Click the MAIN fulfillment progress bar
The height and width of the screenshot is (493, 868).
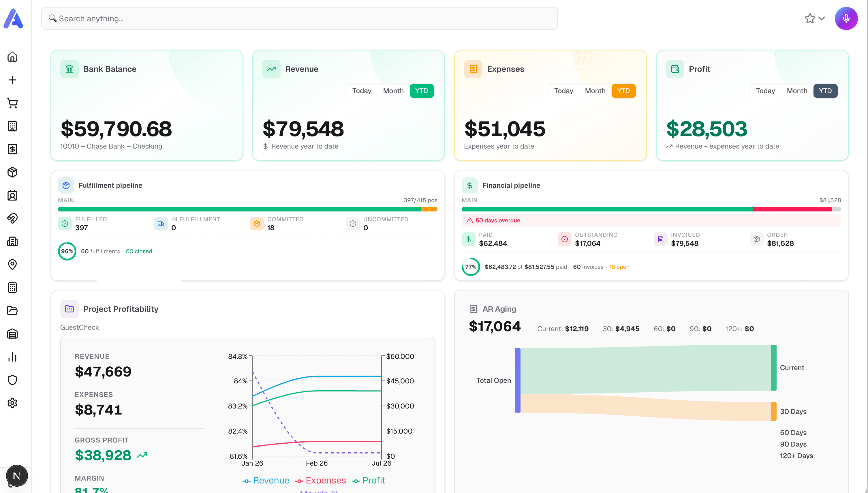click(x=247, y=209)
